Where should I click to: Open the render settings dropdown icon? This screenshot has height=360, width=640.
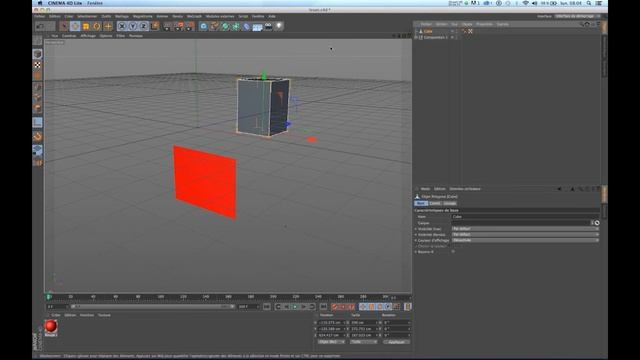pos(190,26)
